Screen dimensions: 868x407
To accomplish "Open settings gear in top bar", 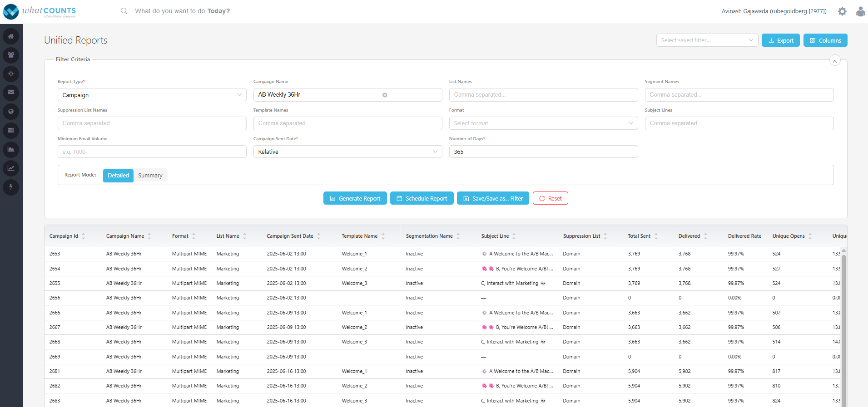I will (x=842, y=11).
